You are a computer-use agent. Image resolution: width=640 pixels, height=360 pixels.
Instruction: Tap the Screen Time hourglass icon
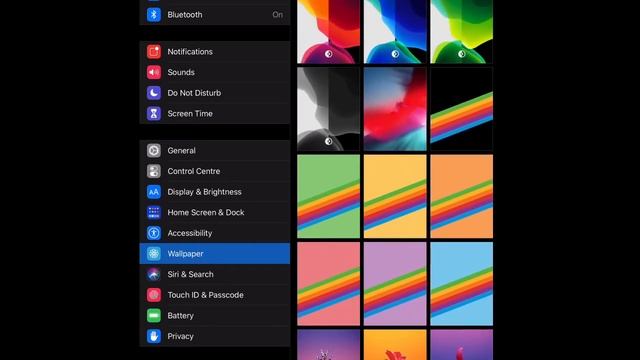click(x=154, y=113)
